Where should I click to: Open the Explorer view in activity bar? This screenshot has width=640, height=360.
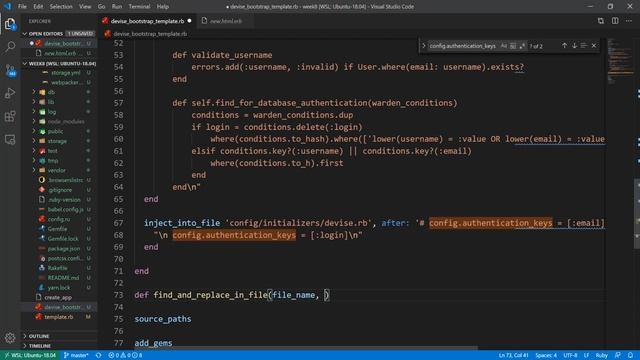[10, 24]
